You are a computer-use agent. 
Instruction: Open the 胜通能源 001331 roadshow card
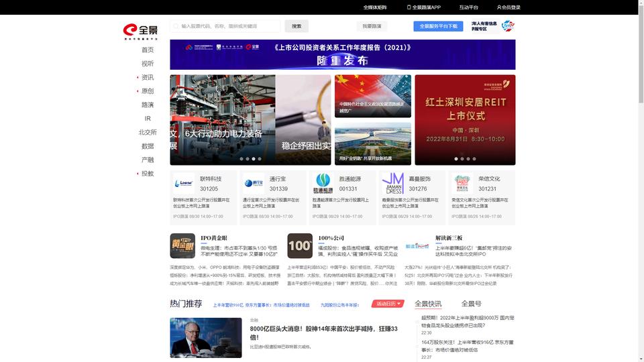pyautogui.click(x=343, y=198)
